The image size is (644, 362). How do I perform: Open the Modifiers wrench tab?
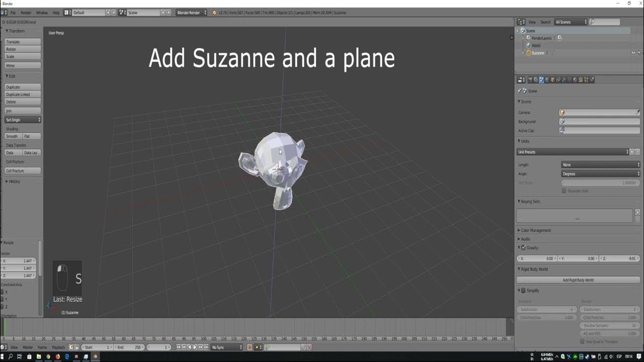(x=563, y=80)
